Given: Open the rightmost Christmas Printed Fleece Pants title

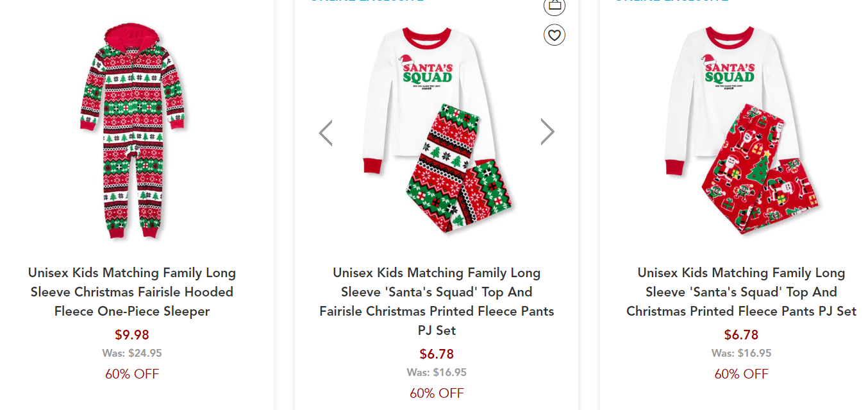Looking at the screenshot, I should (741, 292).
